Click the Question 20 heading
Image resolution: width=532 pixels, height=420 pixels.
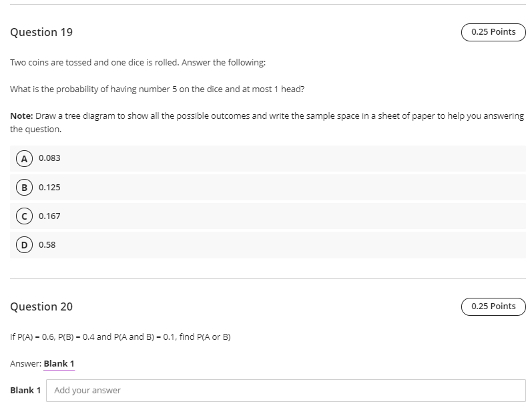point(41,306)
